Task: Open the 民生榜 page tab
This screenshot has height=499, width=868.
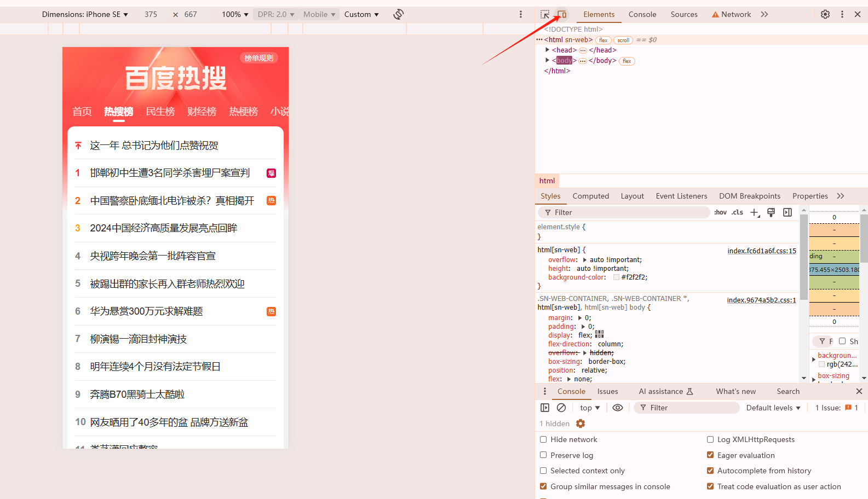Action: click(160, 112)
